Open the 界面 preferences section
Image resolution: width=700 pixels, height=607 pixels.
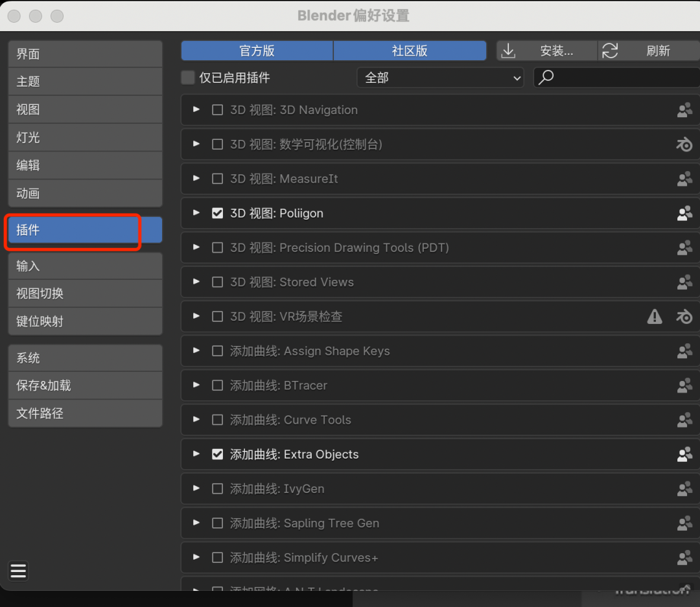(x=85, y=54)
